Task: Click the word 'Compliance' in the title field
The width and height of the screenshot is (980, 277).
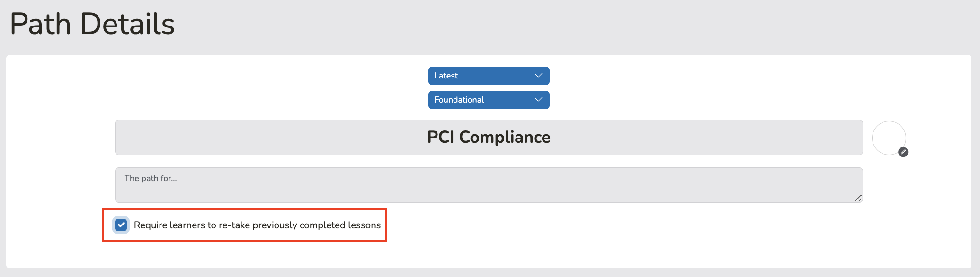Action: coord(505,137)
